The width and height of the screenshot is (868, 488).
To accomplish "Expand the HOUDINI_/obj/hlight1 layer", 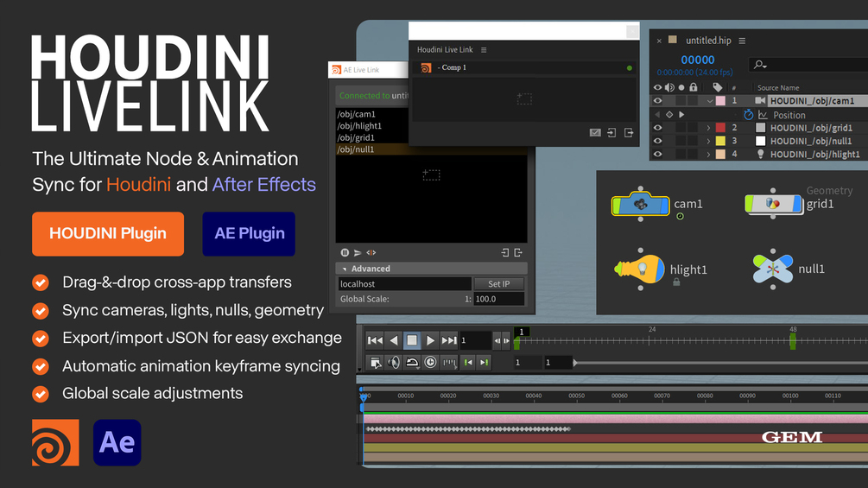I will (x=708, y=155).
